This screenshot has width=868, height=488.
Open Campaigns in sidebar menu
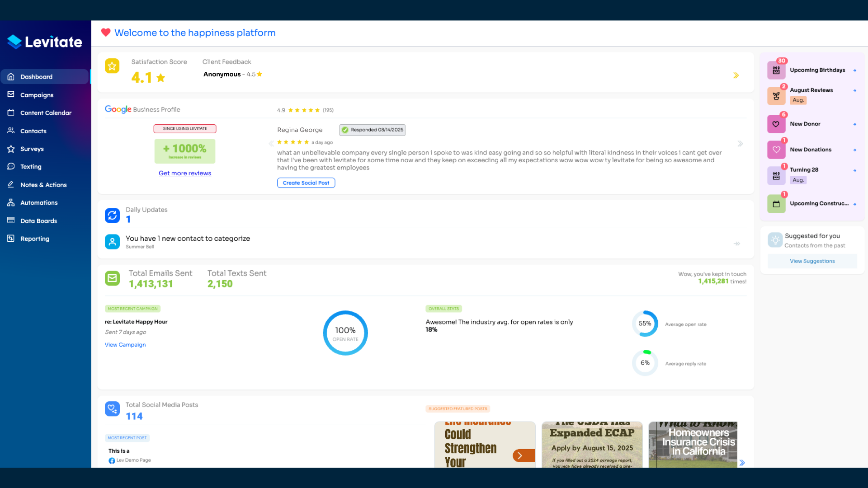click(44, 95)
